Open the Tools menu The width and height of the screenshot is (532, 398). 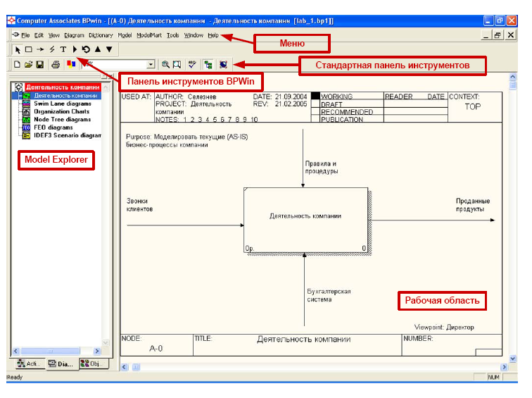pyautogui.click(x=172, y=35)
